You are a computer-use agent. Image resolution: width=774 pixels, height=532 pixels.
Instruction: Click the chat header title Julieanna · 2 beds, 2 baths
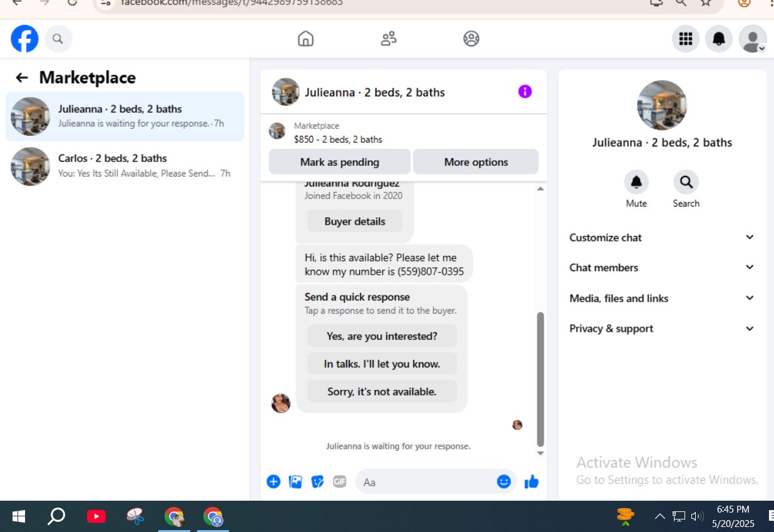[375, 93]
